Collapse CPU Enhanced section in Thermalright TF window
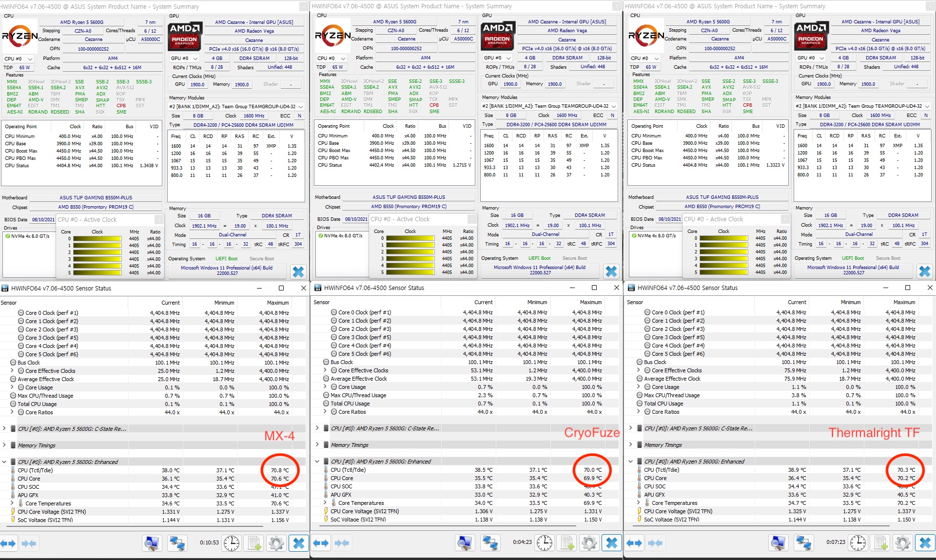Screen dimensions: 936x560 (631, 461)
